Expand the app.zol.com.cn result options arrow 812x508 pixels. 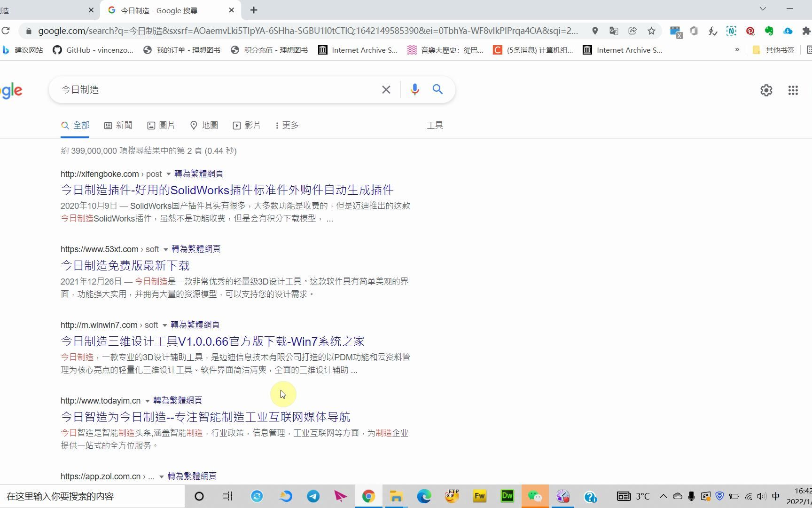[161, 476]
